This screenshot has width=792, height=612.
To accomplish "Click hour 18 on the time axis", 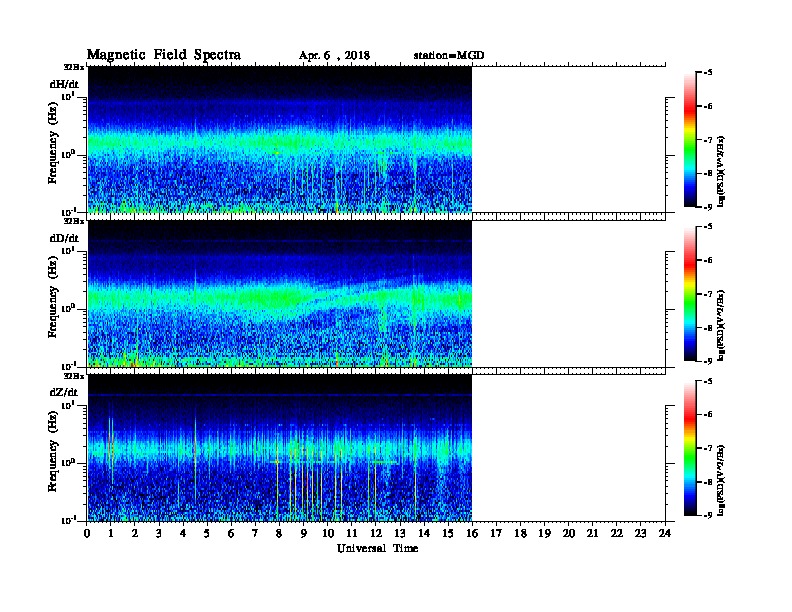I will (x=521, y=534).
